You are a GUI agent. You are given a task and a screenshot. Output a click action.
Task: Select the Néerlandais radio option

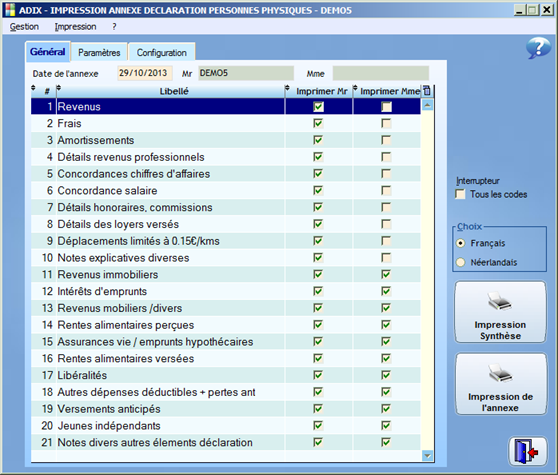pos(461,263)
